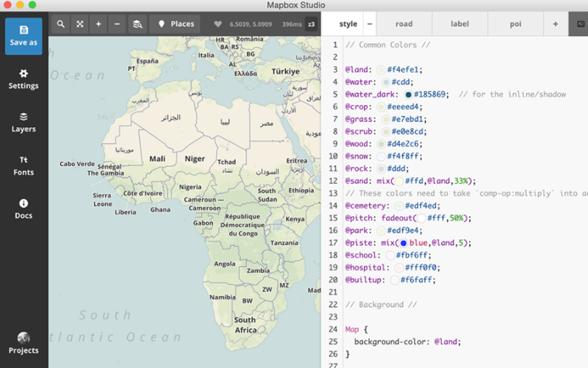Click the green macOS maximize button
Viewport: 588px width, 368px height.
(32, 5)
